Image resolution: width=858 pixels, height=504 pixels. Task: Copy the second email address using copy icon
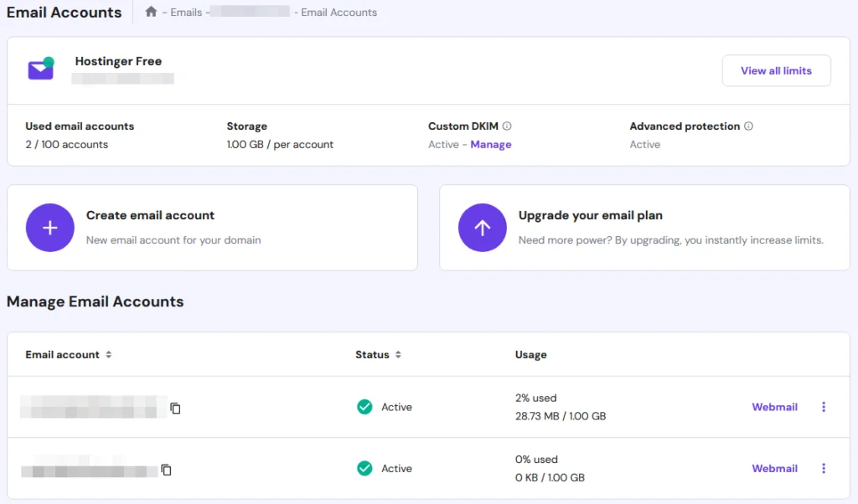166,470
